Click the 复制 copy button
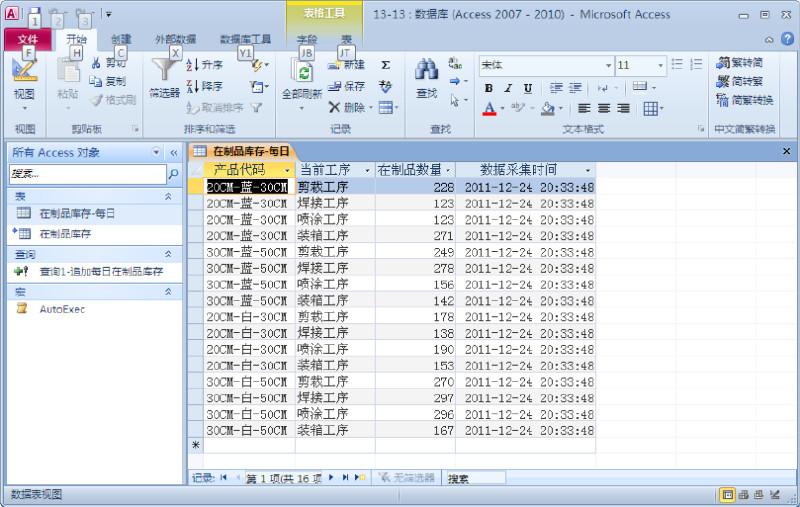This screenshot has width=800, height=507. pyautogui.click(x=108, y=81)
